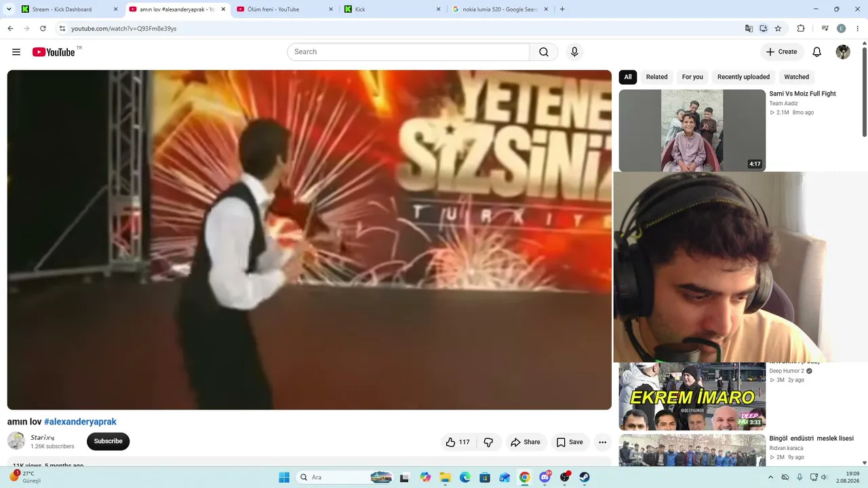
Task: Click the browser address bar URL
Action: 124,28
